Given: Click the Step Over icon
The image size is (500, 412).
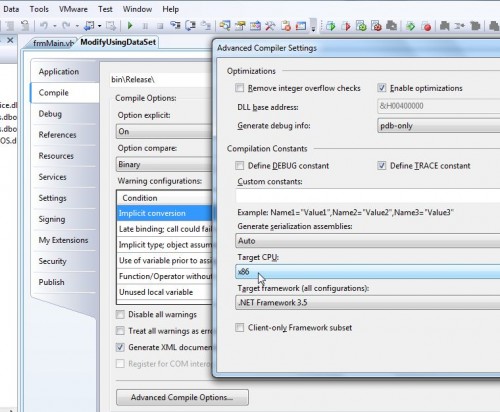Looking at the screenshot, I should [x=190, y=25].
